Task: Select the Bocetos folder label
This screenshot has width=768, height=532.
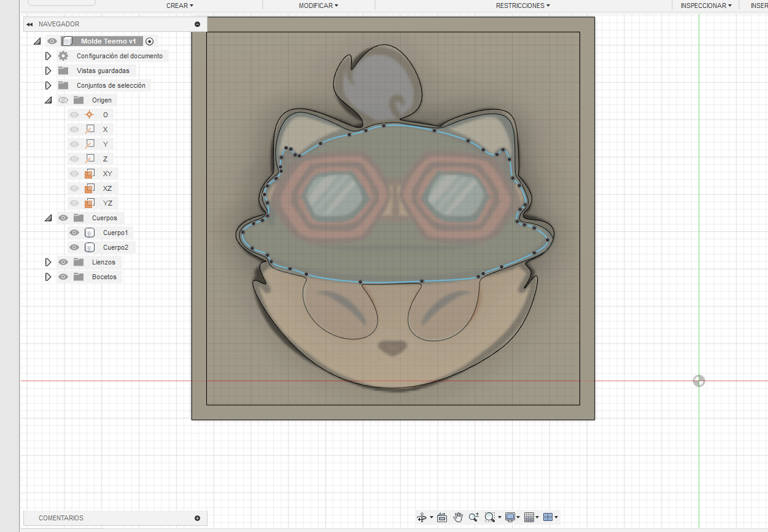Action: [104, 277]
